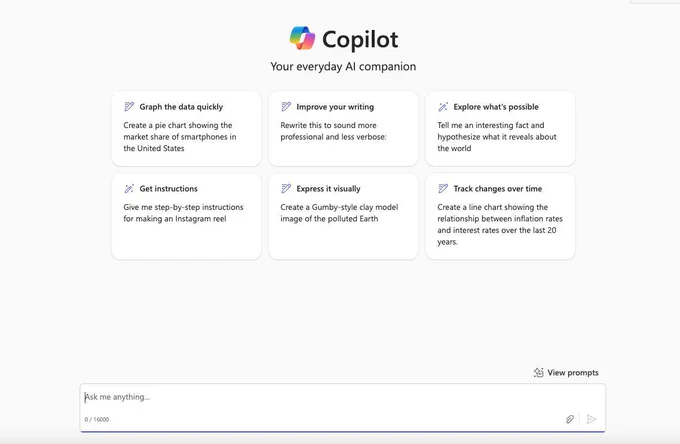Click pencil icon on Express it visually
The image size is (680, 444).
(x=286, y=189)
